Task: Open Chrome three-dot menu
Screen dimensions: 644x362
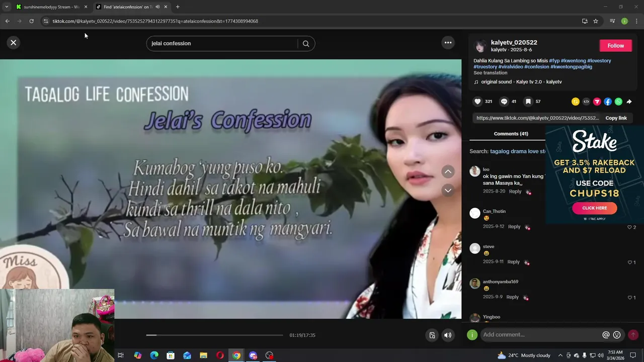Action: pyautogui.click(x=636, y=21)
